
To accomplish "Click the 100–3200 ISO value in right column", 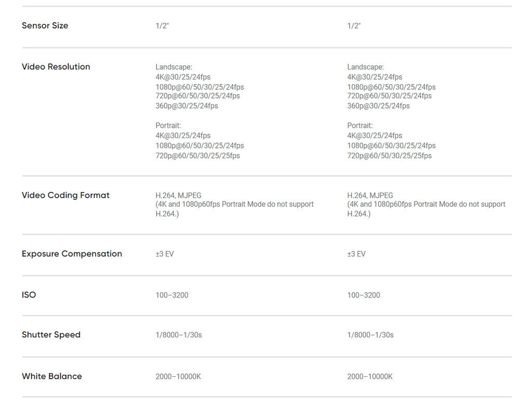I will (363, 295).
